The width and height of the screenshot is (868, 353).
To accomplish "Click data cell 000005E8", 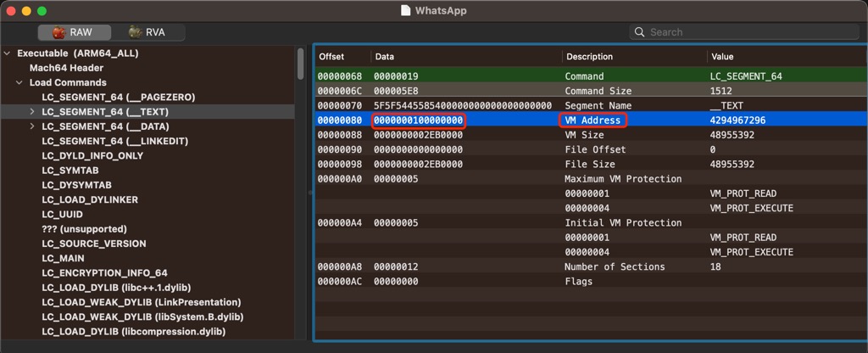I will pyautogui.click(x=397, y=91).
